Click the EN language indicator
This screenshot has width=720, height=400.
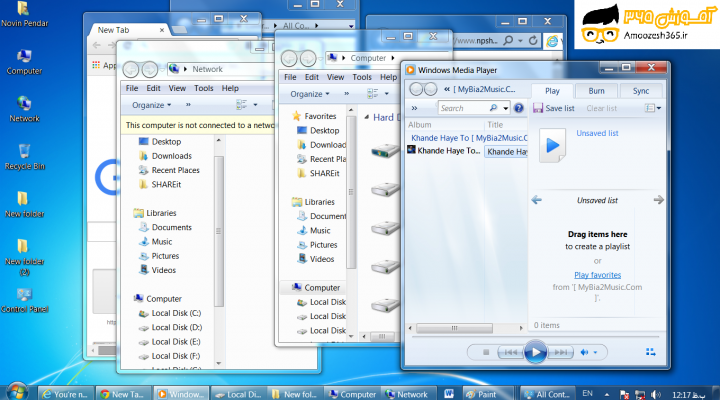point(587,394)
